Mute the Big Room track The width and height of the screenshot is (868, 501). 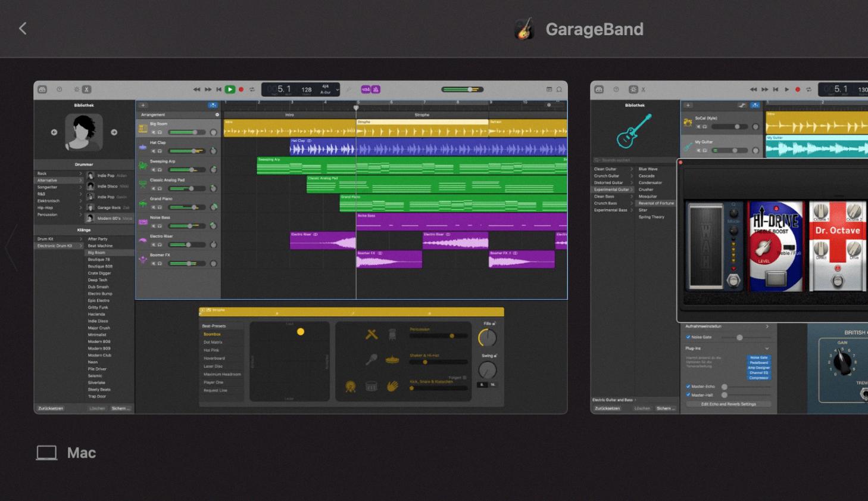[x=153, y=132]
